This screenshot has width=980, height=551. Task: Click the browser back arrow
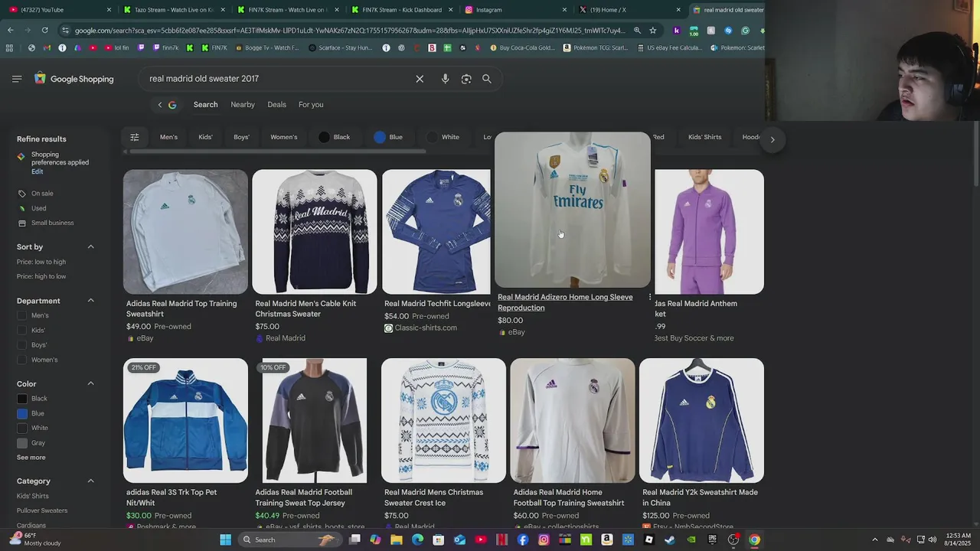click(10, 30)
